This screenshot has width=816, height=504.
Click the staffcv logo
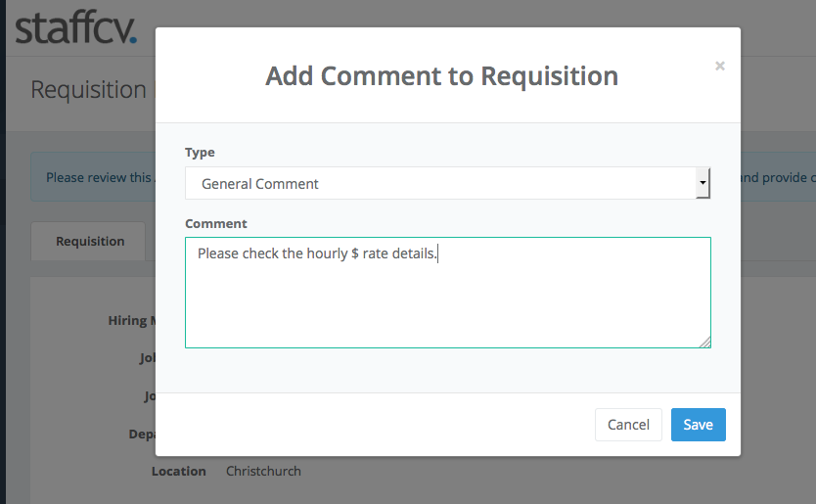click(x=76, y=27)
